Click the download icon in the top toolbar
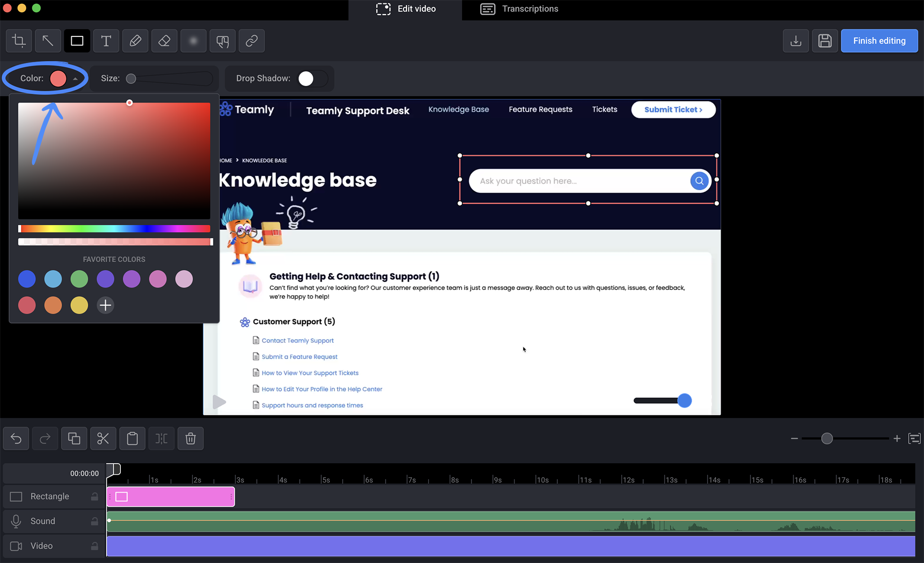Viewport: 924px width, 563px height. coord(796,41)
